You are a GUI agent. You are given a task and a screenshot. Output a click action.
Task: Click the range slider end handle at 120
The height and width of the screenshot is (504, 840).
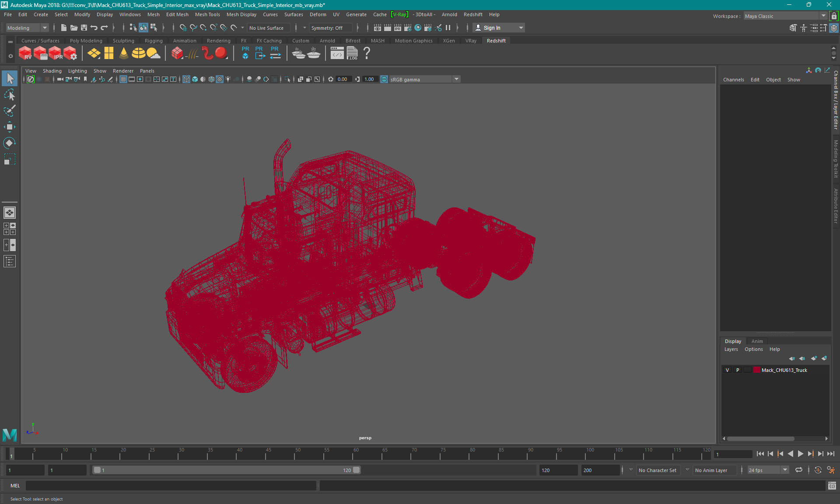[x=357, y=470]
